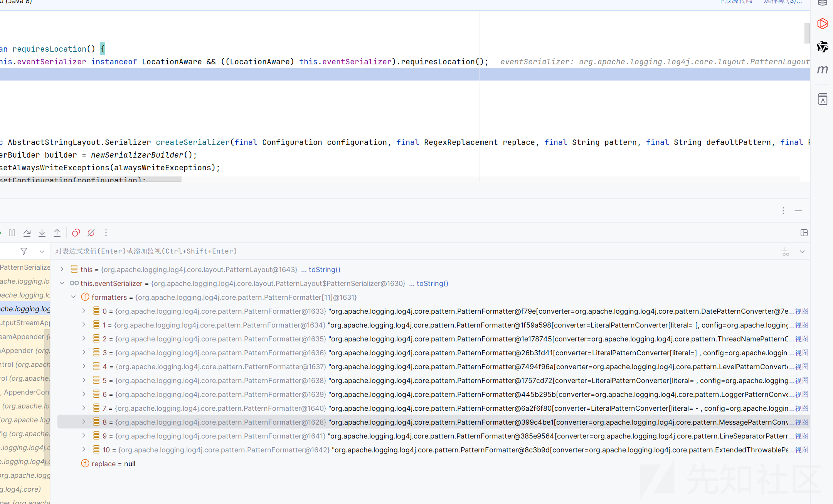
Task: Select the 'eamAppender' stack frame
Action: 25,336
